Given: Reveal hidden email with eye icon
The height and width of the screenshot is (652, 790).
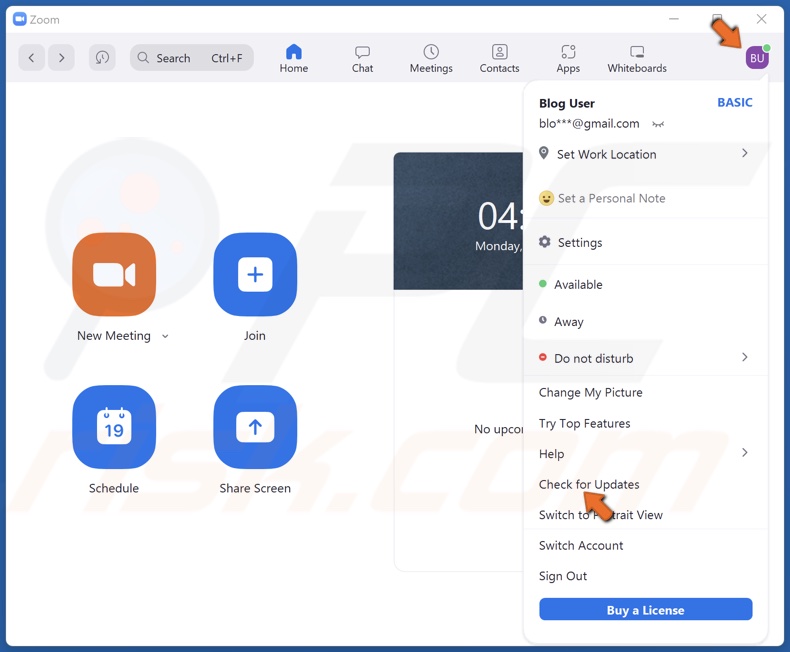Looking at the screenshot, I should 658,124.
